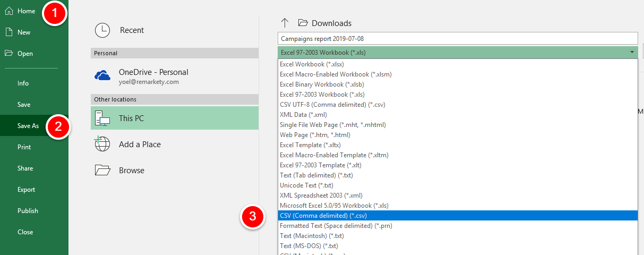Choose Excel 97-2003 Template (*.xlt)
Screen dimensions: 644x255
pyautogui.click(x=457, y=165)
